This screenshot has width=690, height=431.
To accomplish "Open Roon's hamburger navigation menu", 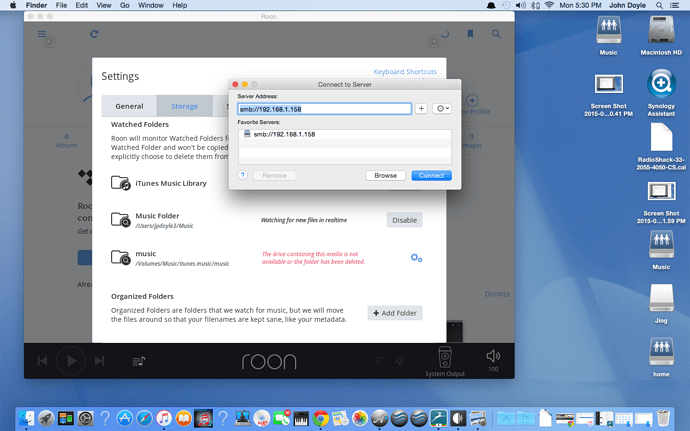I will point(42,34).
